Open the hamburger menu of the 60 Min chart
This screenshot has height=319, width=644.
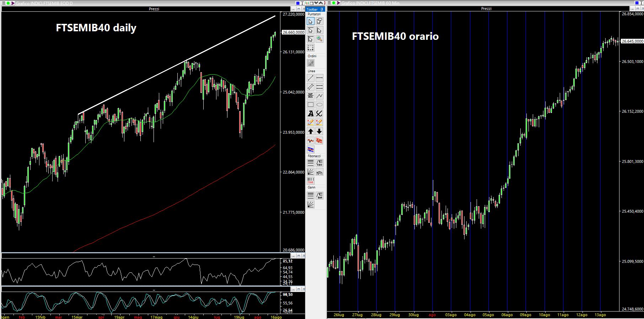(329, 3)
